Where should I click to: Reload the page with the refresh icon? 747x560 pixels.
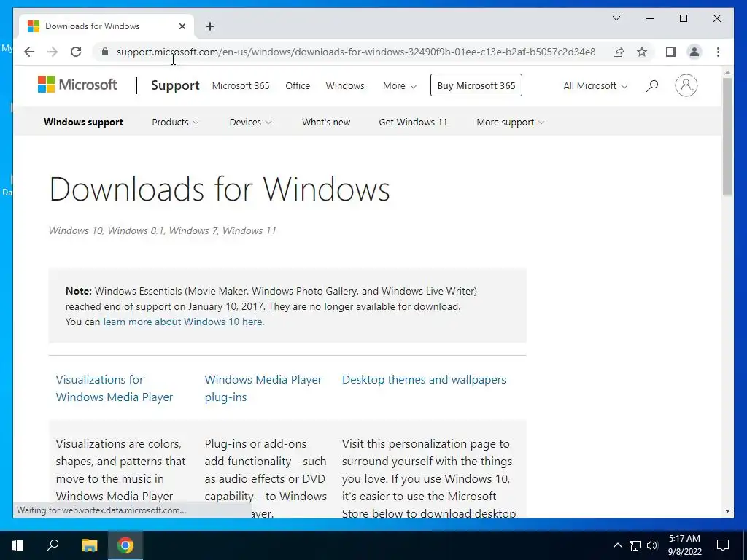[76, 52]
